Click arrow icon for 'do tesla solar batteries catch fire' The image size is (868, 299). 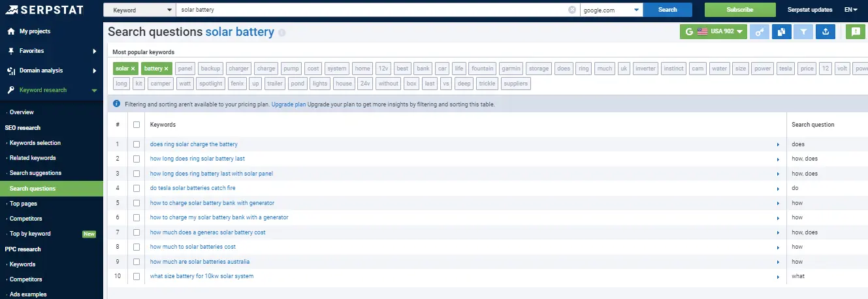click(778, 188)
